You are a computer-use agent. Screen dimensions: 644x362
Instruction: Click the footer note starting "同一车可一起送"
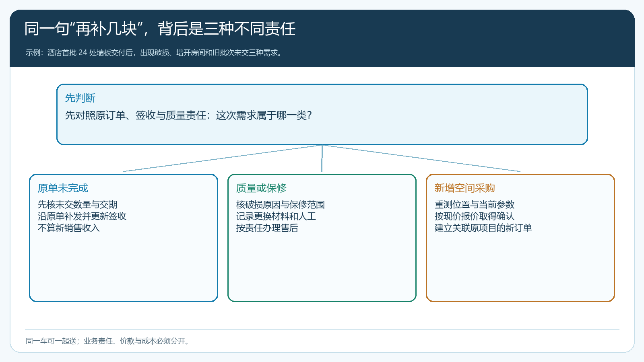[x=108, y=341]
